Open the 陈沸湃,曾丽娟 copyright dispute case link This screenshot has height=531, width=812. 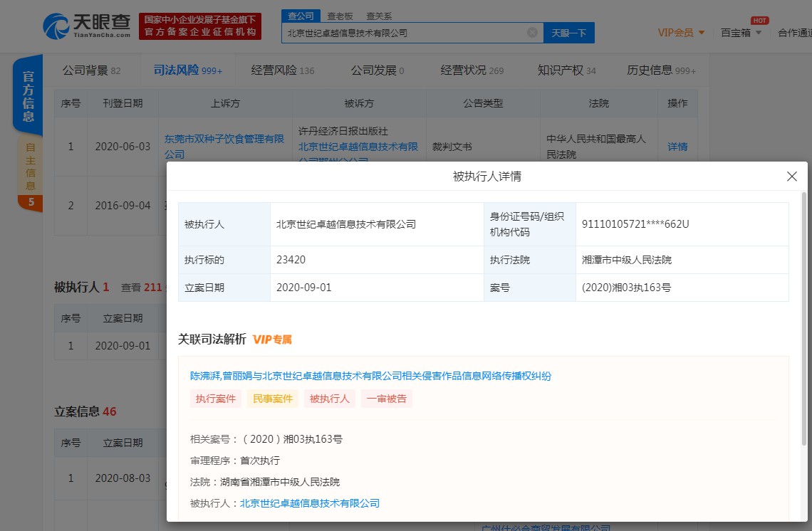370,376
